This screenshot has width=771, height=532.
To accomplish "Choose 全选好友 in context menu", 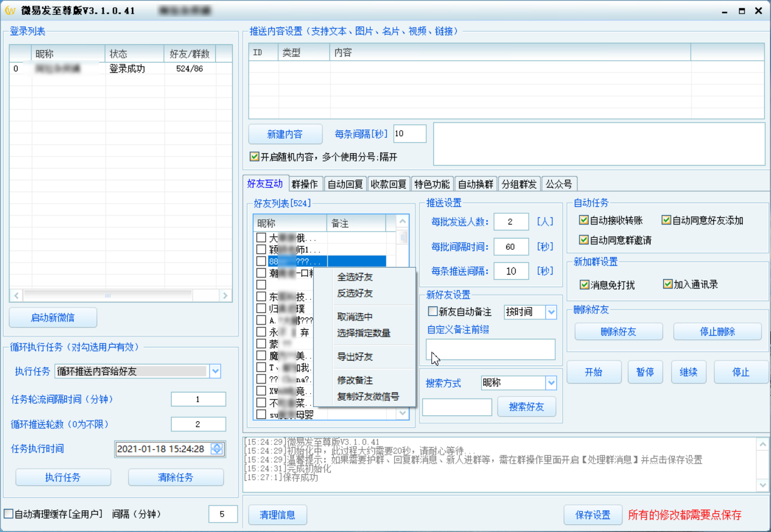I will tap(355, 277).
